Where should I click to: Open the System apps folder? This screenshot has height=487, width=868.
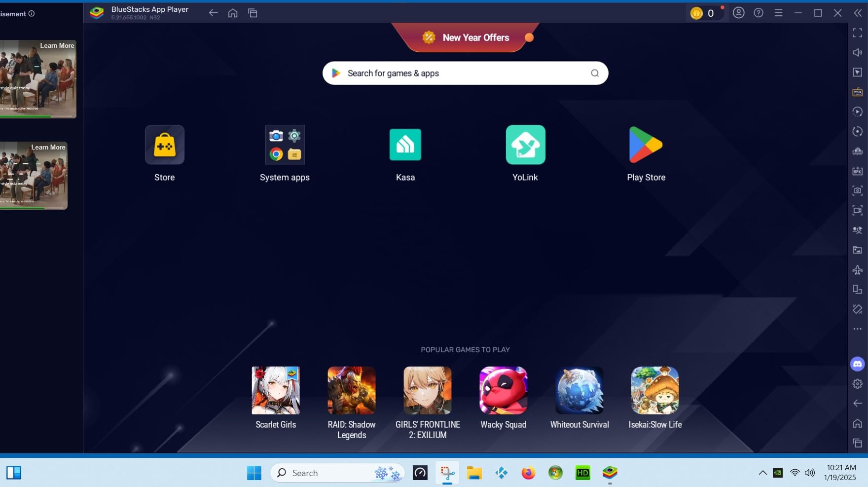pyautogui.click(x=285, y=145)
